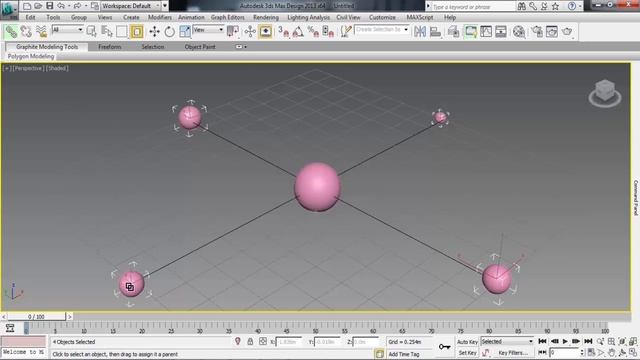Open Select by Name dialog

pyautogui.click(x=107, y=31)
